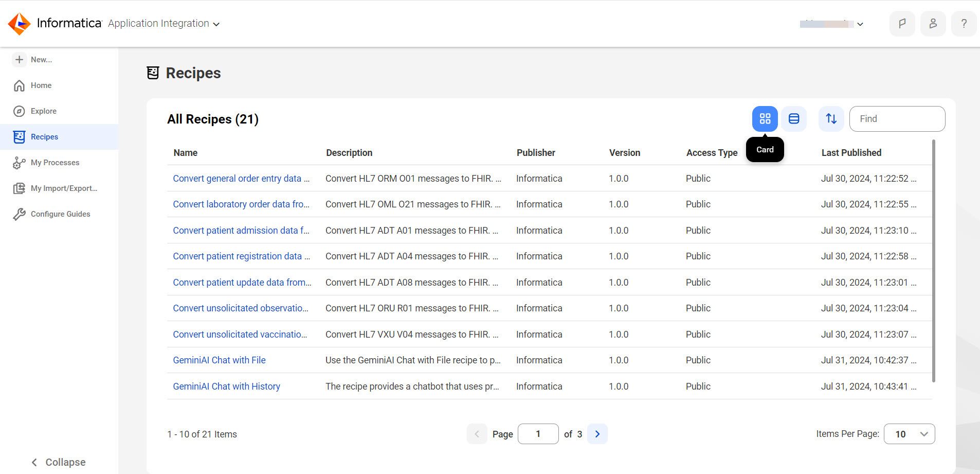Collapse the sidebar navigation
Image resolution: width=980 pixels, height=474 pixels.
click(x=59, y=462)
